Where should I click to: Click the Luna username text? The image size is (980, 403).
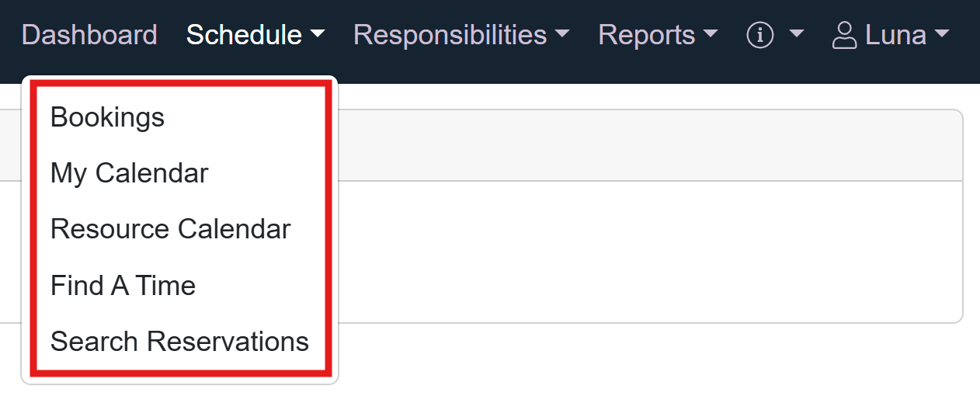895,35
